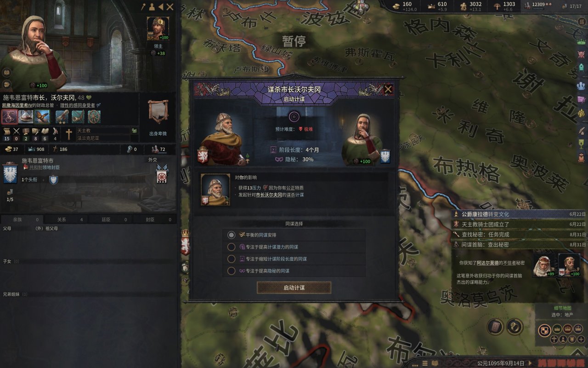Go back using the left arrow icon

pos(160,7)
